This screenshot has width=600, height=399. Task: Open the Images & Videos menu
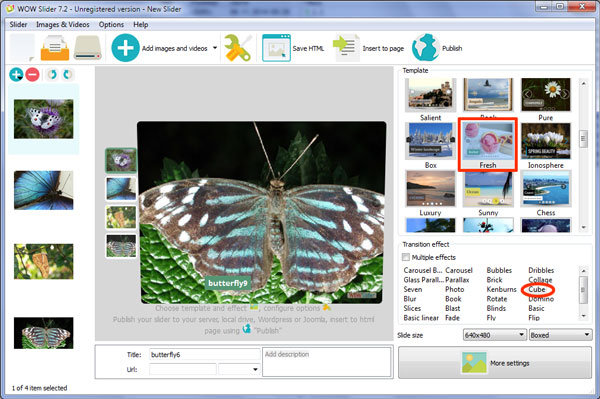click(63, 24)
